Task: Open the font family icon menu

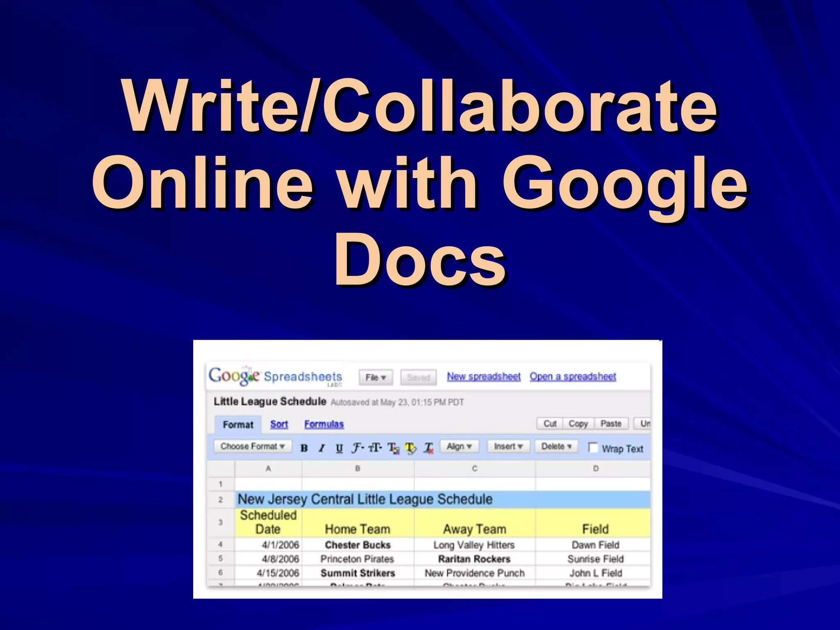Action: [357, 447]
